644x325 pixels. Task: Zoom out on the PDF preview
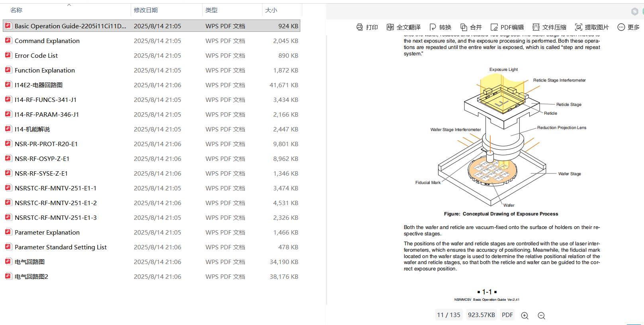click(x=541, y=315)
